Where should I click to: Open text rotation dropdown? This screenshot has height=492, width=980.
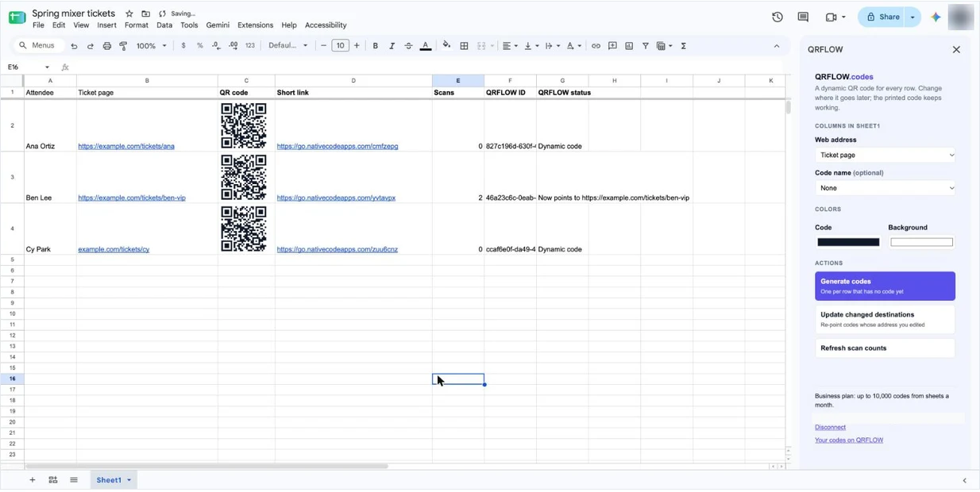click(x=574, y=46)
